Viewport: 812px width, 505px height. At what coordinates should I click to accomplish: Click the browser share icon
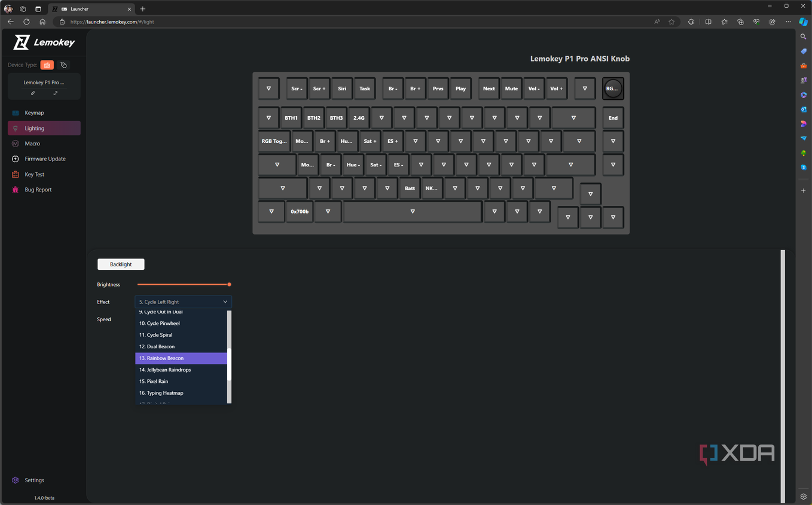pos(772,22)
